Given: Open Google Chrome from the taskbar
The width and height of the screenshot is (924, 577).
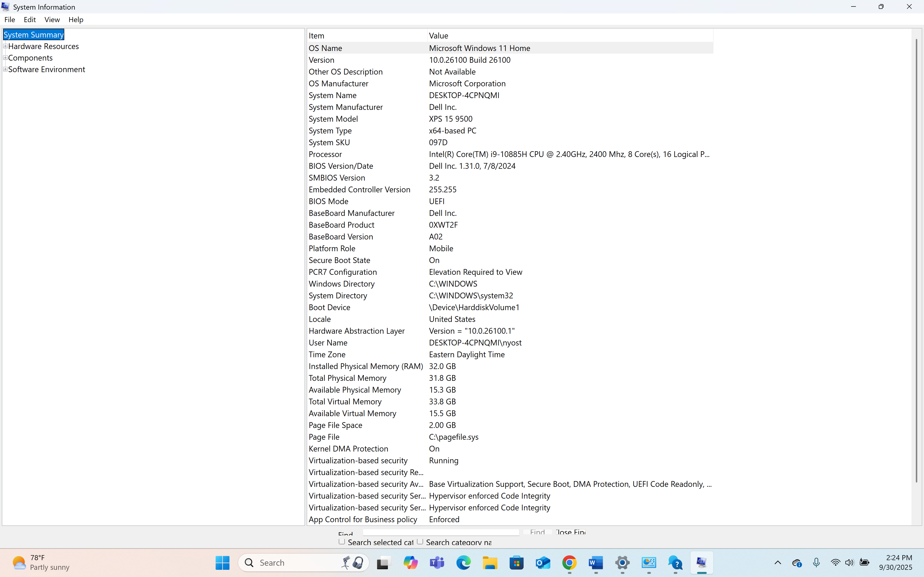Looking at the screenshot, I should point(569,563).
